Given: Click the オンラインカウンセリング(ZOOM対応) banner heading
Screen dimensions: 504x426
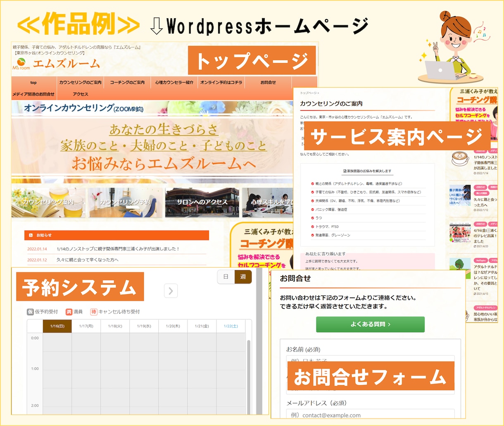Looking at the screenshot, I should [84, 108].
